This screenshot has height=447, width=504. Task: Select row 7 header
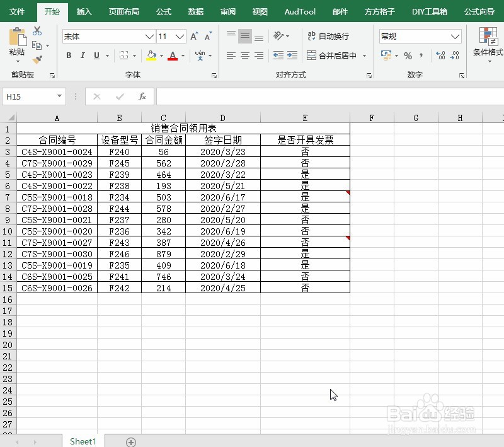click(x=8, y=197)
